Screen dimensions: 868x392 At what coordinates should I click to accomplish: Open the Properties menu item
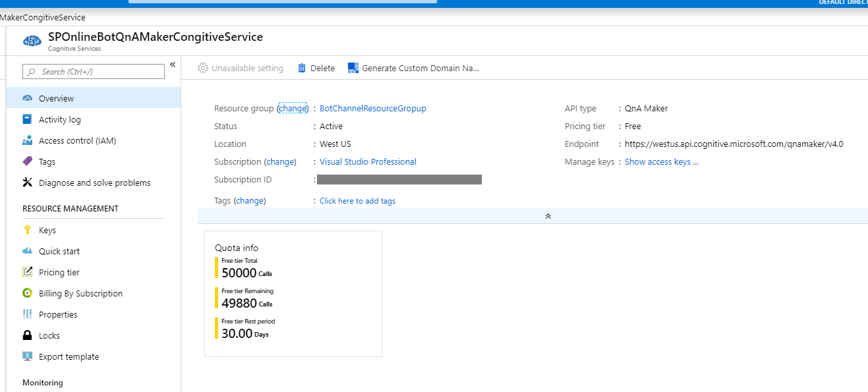[94, 314]
